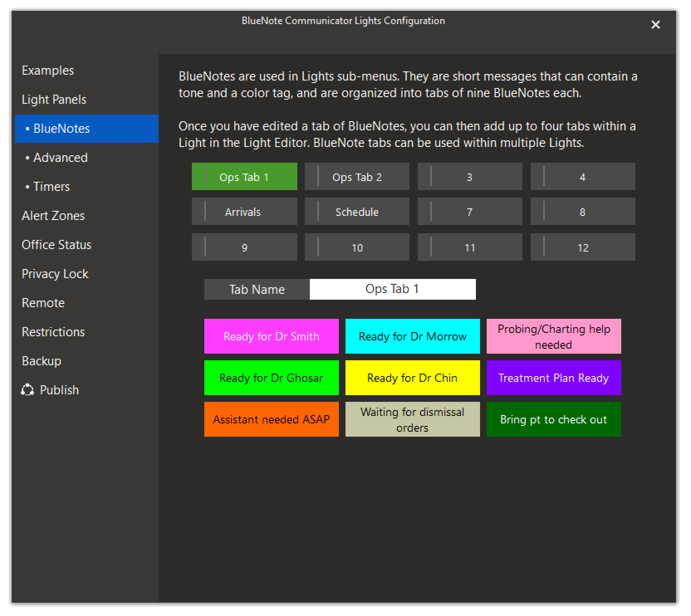Open the Restrictions page
This screenshot has height=616, width=691.
point(87,332)
